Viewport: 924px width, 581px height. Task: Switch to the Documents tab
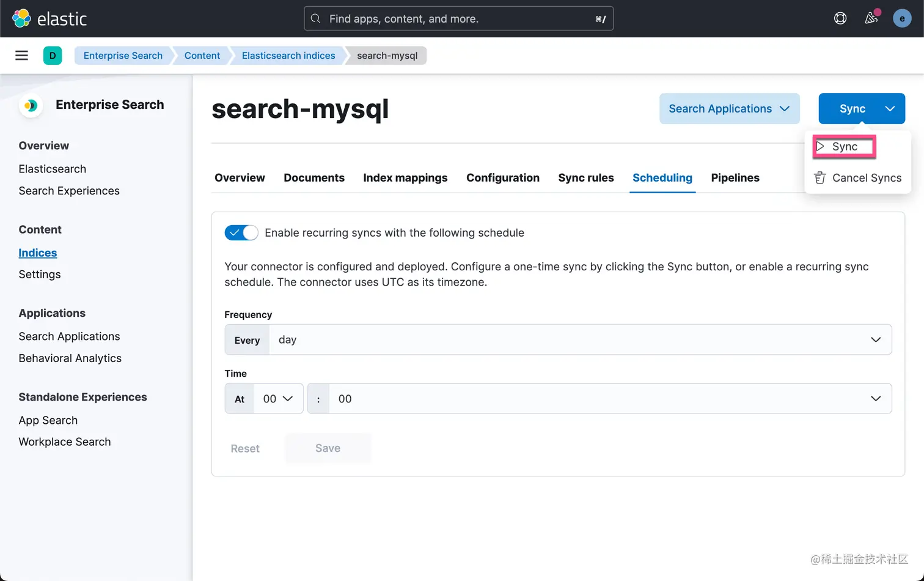point(314,178)
